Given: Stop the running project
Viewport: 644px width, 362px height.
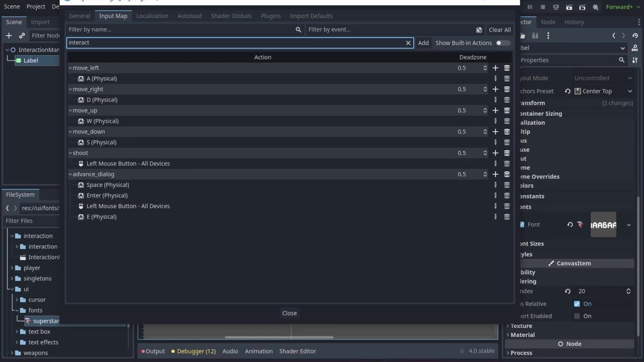Looking at the screenshot, I should point(543,7).
